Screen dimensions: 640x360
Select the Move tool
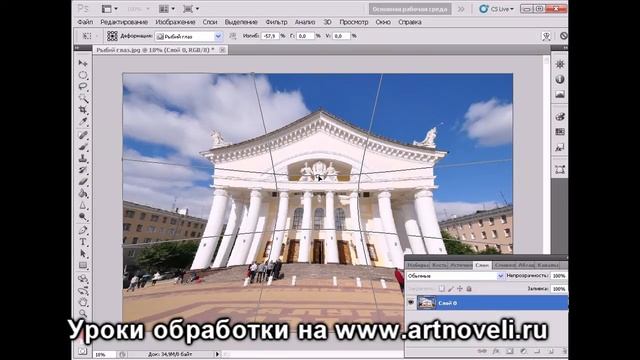(x=83, y=63)
